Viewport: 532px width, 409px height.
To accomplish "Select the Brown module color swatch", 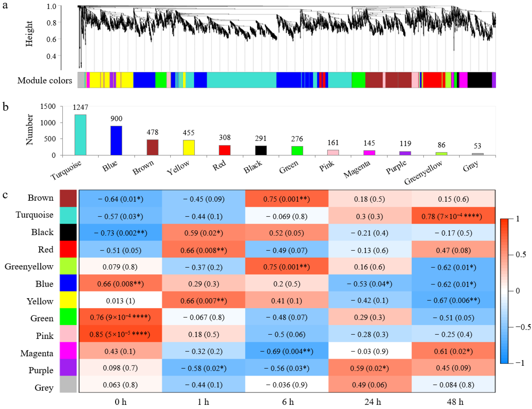I will coord(68,198).
